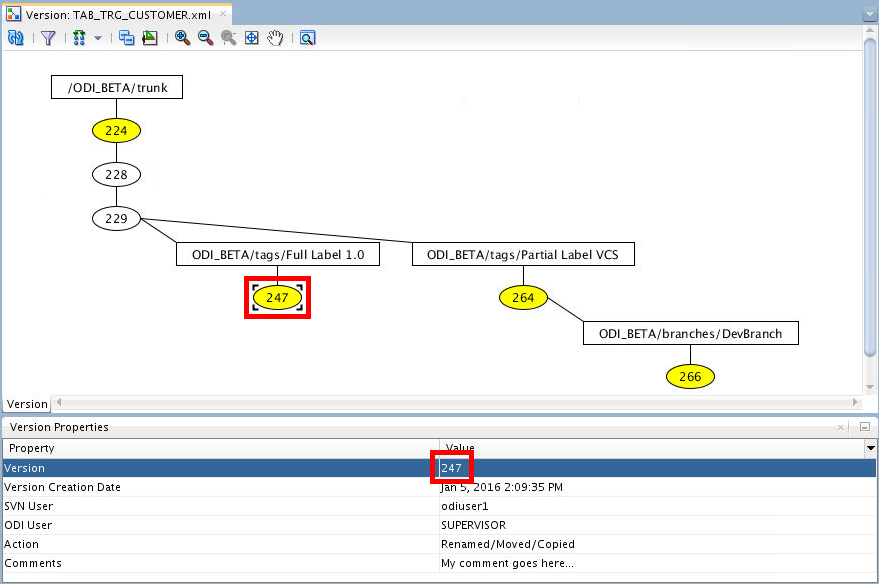Click the vertical scrollbar thumb
This screenshot has height=584, width=879.
pos(870,198)
